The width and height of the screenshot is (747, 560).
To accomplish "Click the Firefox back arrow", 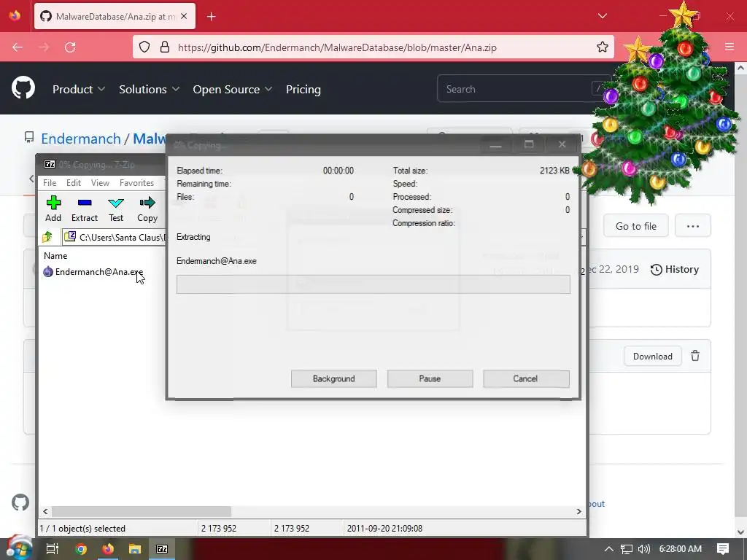I will (18, 47).
